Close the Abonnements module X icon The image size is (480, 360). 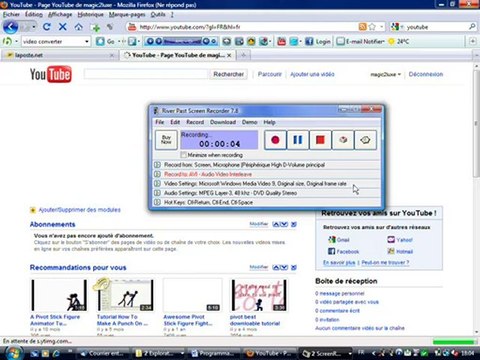click(294, 224)
